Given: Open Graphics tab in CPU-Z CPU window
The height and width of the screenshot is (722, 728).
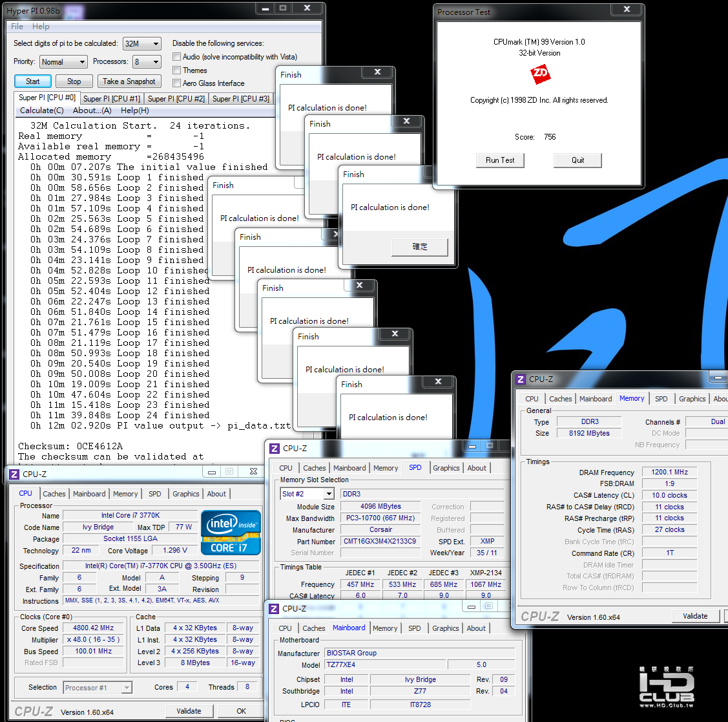Looking at the screenshot, I should (x=186, y=494).
